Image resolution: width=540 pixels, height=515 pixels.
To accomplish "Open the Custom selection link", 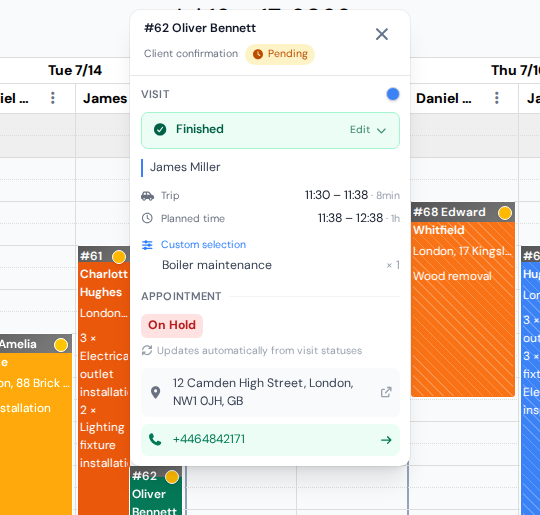I will pos(203,245).
